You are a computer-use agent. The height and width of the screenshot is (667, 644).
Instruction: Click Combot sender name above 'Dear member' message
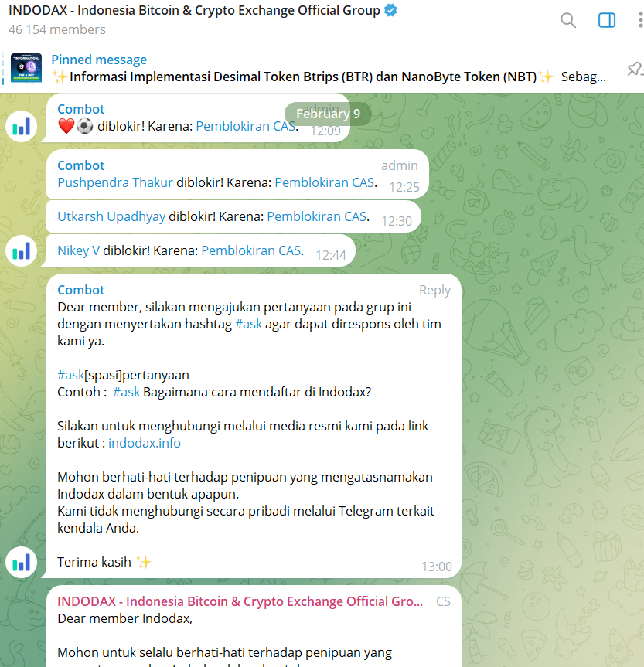pos(81,290)
